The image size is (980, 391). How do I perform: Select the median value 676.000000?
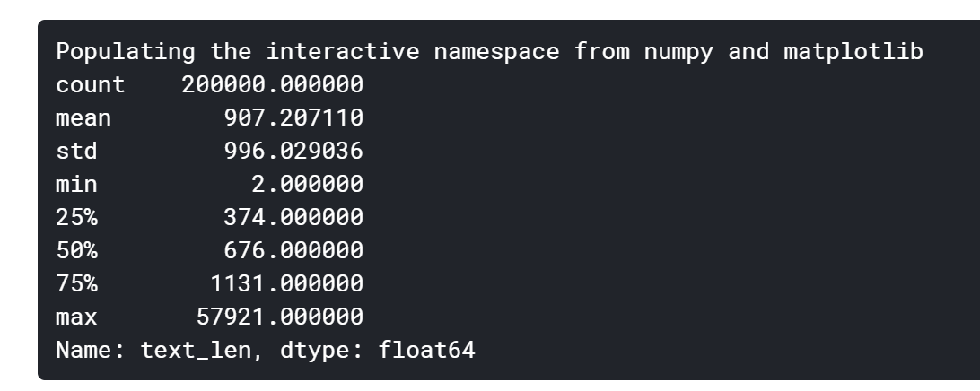pyautogui.click(x=293, y=250)
